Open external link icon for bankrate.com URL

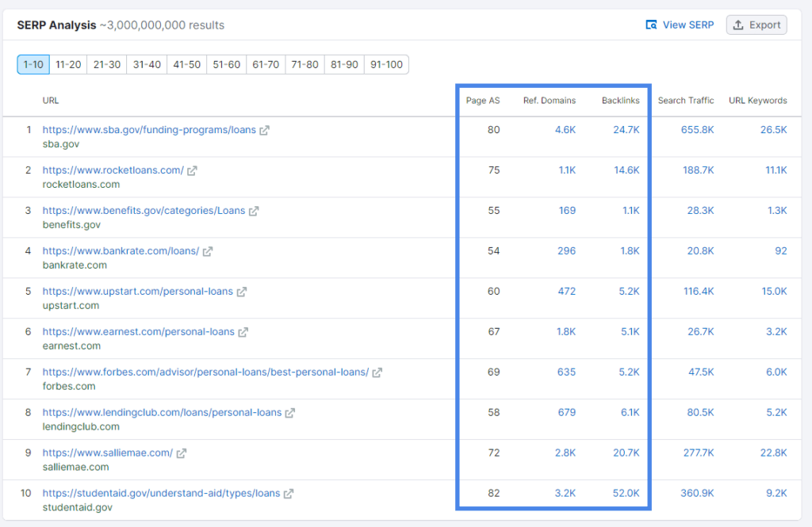tap(208, 251)
